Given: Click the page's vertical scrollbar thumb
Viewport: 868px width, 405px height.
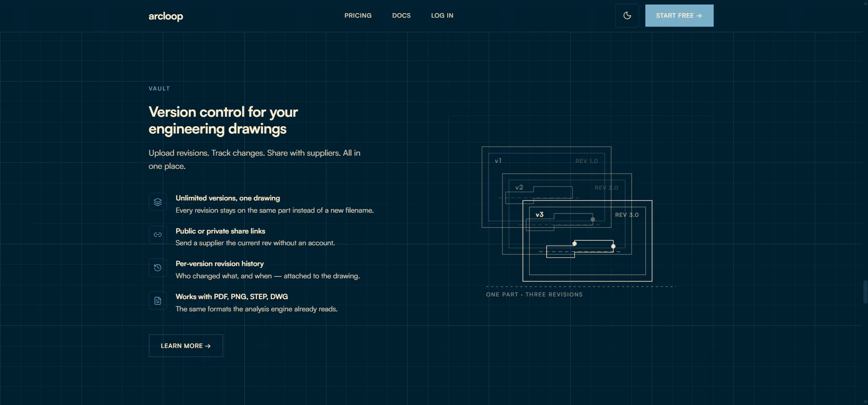Looking at the screenshot, I should (865, 292).
